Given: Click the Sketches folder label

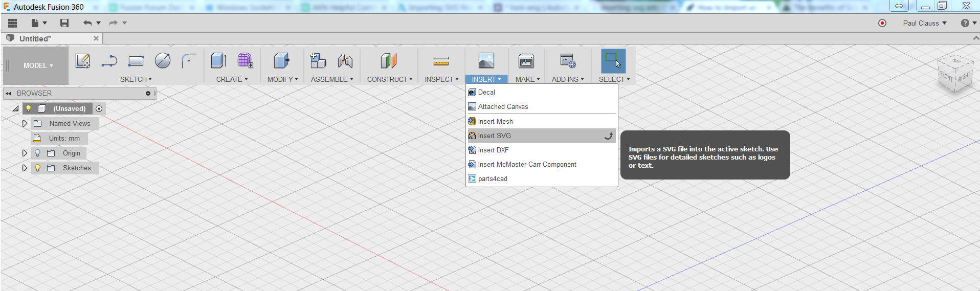Looking at the screenshot, I should 77,168.
